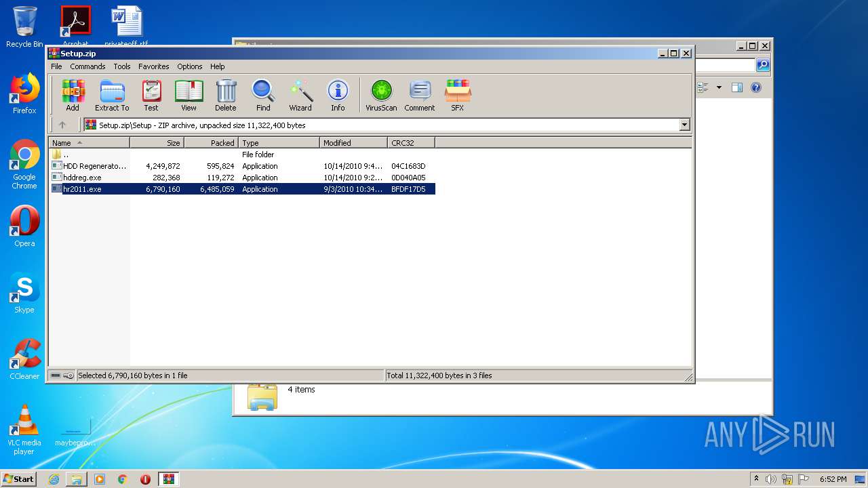The width and height of the screenshot is (868, 488).
Task: Open the VLC media player shortcut
Action: click(x=24, y=430)
